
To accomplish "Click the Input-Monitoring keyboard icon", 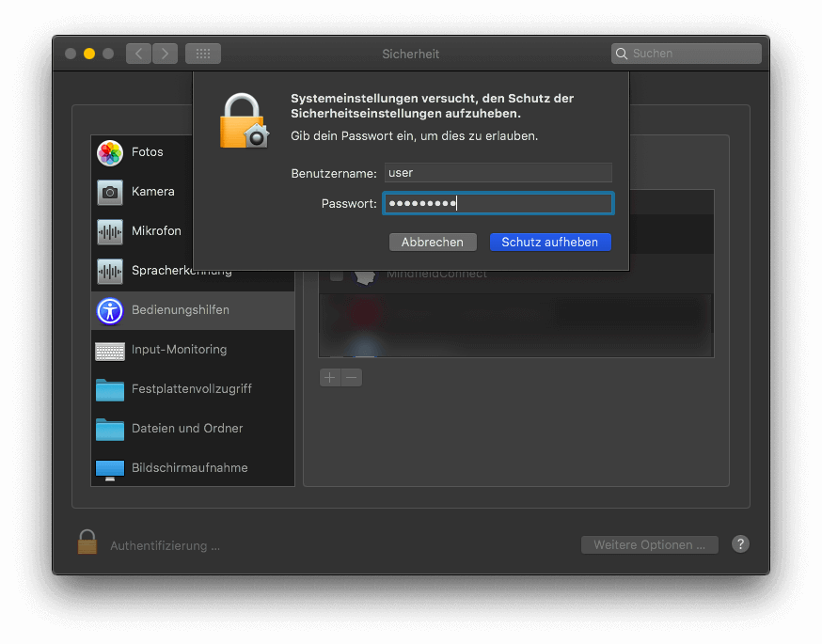I will (110, 350).
